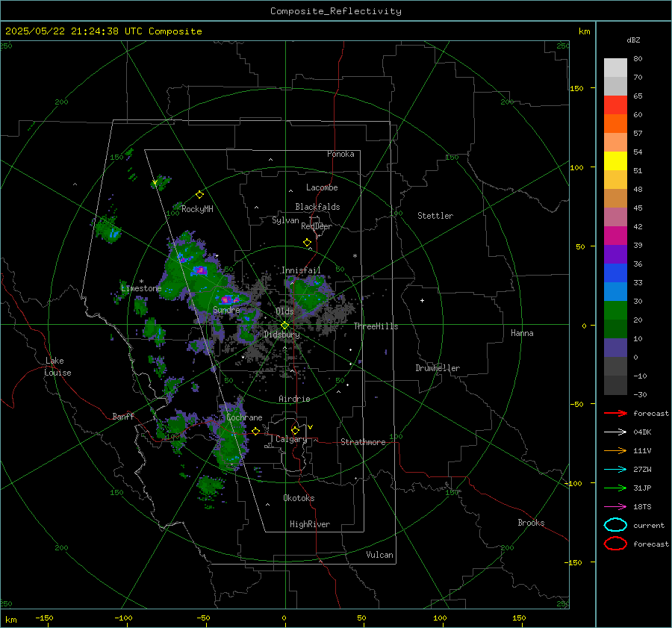Click the Calgary city label
Viewport: 672px width, 628px height.
pyautogui.click(x=291, y=439)
